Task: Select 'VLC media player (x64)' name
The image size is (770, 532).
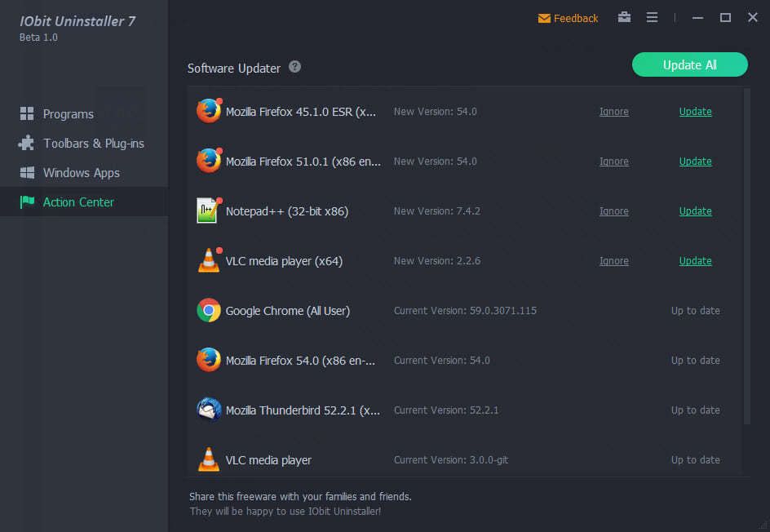Action: click(284, 261)
